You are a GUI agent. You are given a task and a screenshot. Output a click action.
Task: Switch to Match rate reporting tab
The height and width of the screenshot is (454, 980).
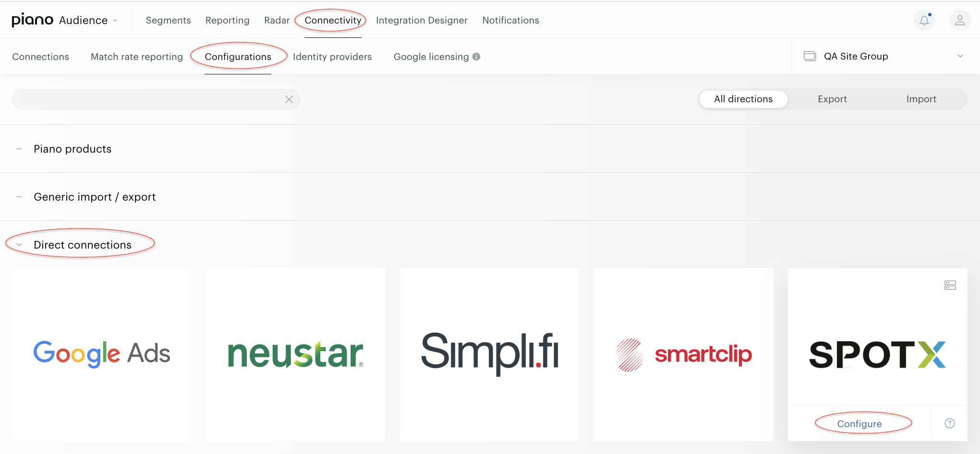pos(137,57)
